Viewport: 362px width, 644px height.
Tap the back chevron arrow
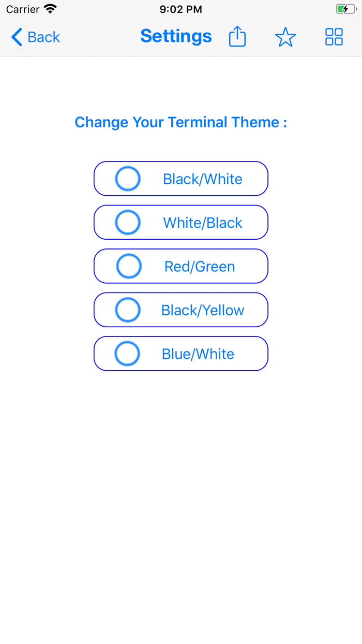coord(17,37)
